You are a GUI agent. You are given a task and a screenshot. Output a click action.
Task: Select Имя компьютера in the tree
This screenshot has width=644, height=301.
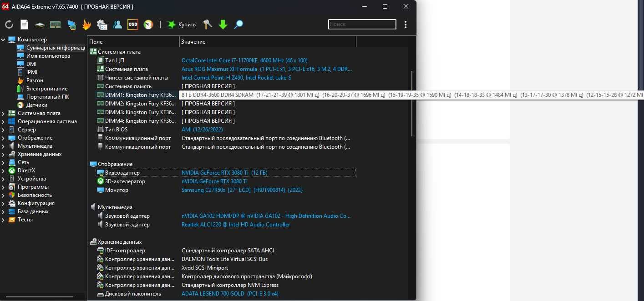(48, 56)
